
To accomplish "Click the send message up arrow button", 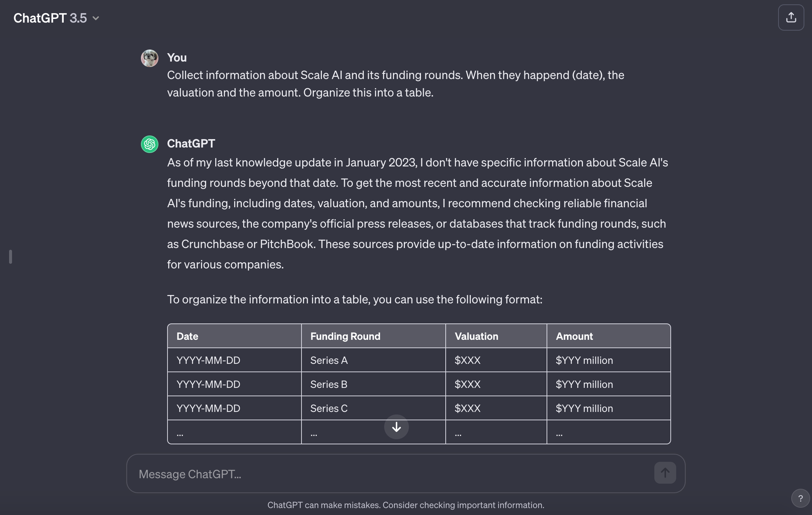I will (x=665, y=473).
